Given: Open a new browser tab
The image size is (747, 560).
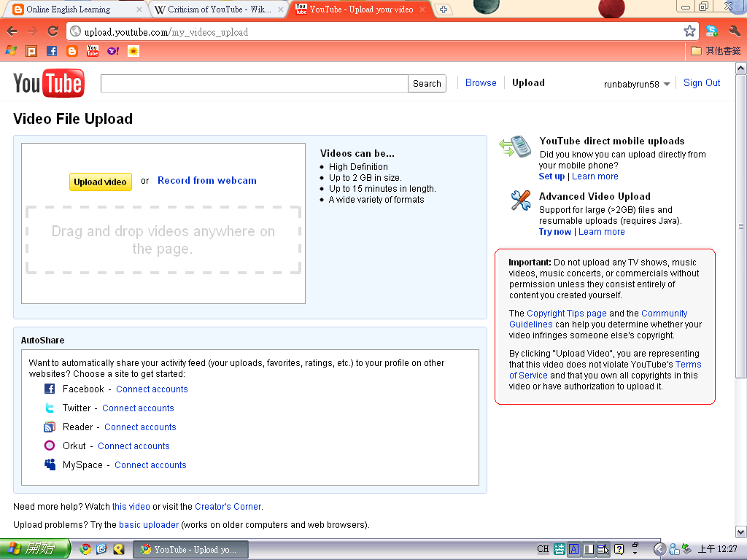Looking at the screenshot, I should (444, 9).
